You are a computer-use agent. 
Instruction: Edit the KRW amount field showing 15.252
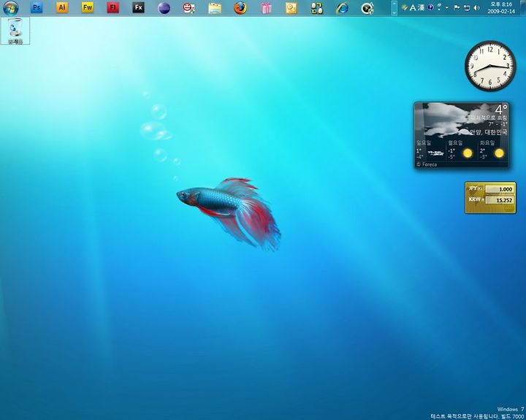point(499,200)
